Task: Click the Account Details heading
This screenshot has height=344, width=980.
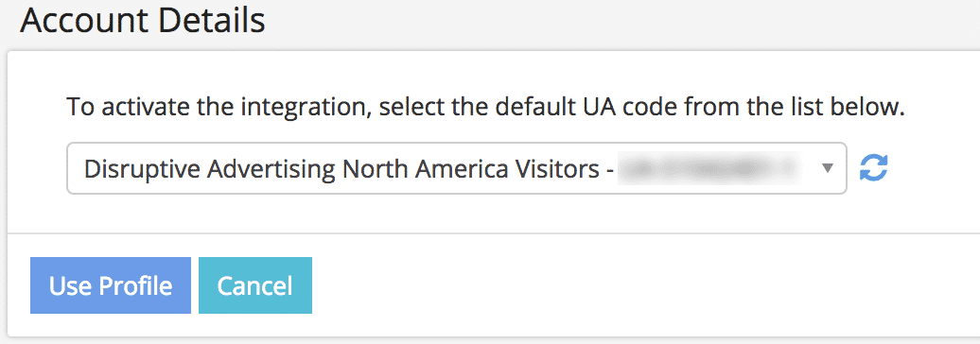Action: (x=143, y=21)
